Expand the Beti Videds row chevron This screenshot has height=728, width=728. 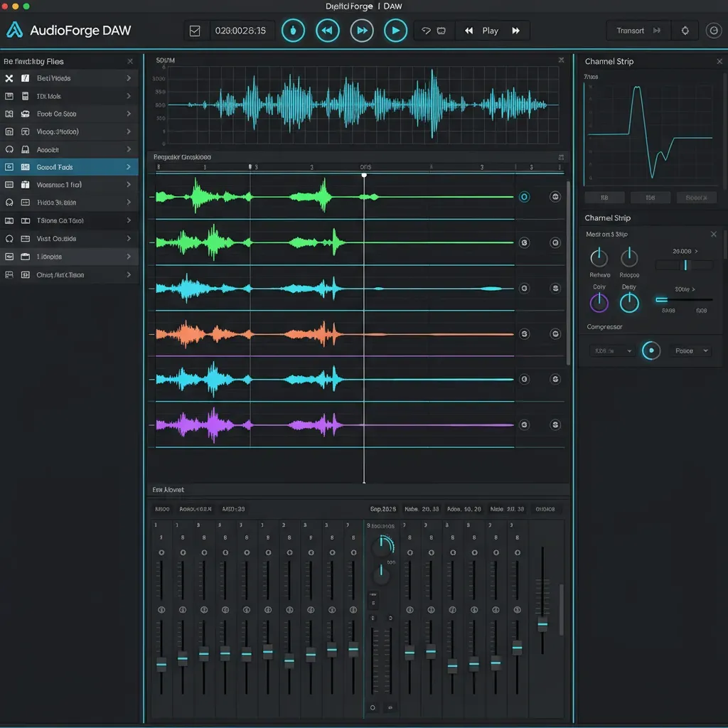[x=129, y=78]
